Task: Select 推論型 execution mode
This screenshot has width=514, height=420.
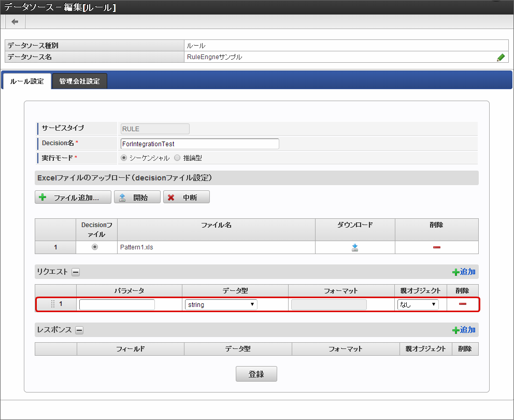Action: pyautogui.click(x=177, y=158)
